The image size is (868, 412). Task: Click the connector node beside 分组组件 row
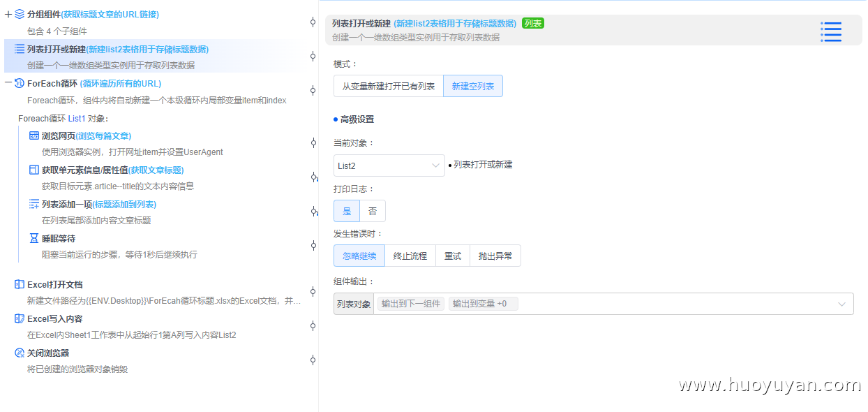313,22
